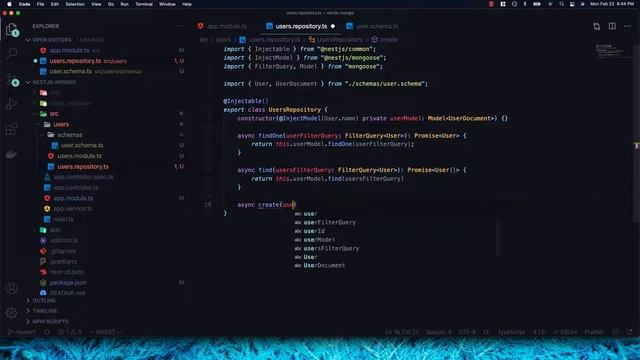Open the Accounts menu icon
The height and width of the screenshot is (360, 640).
[11, 288]
